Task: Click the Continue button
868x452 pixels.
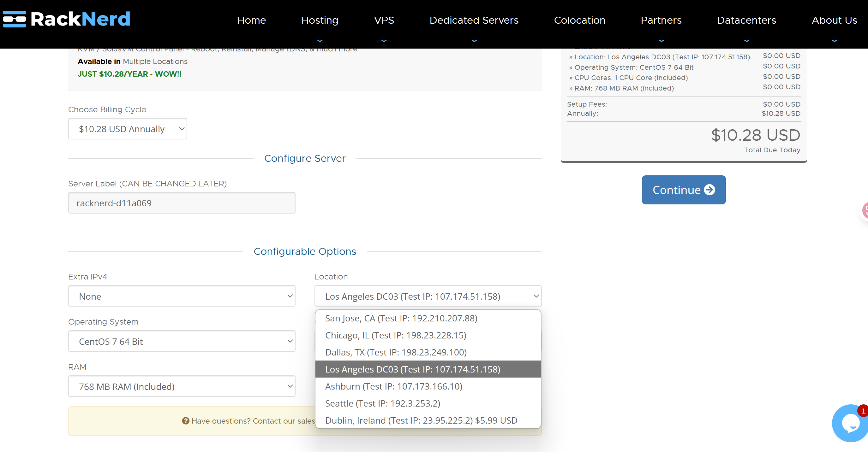Action: pyautogui.click(x=683, y=190)
